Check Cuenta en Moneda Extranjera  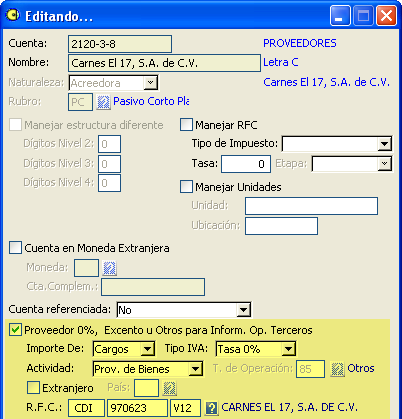click(x=15, y=248)
